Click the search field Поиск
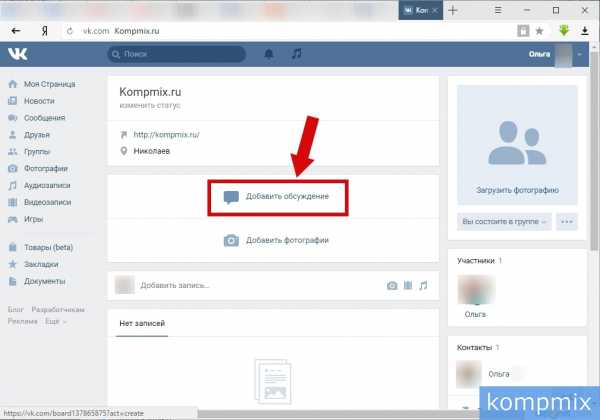 176,54
